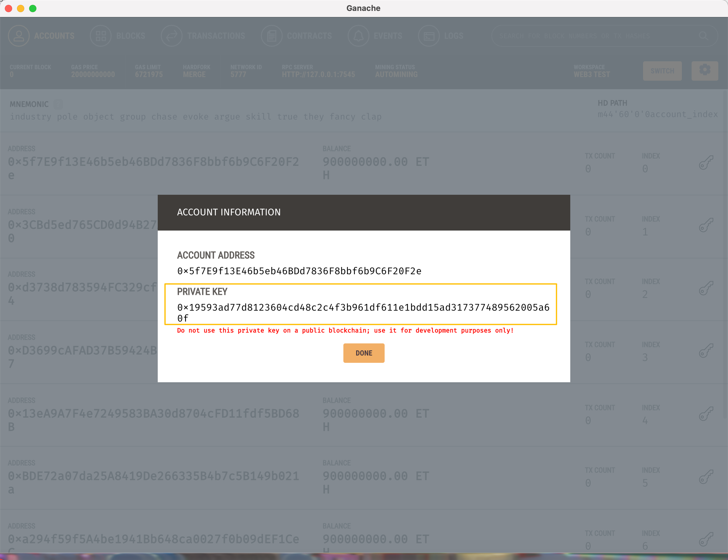Viewport: 728px width, 560px height.
Task: Click the account address in dialog
Action: [x=299, y=271]
